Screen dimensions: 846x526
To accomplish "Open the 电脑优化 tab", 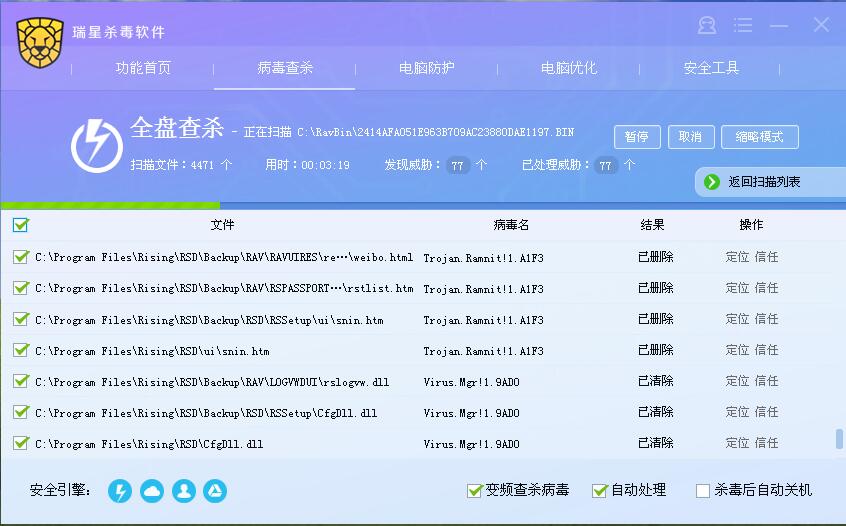I will [x=569, y=68].
